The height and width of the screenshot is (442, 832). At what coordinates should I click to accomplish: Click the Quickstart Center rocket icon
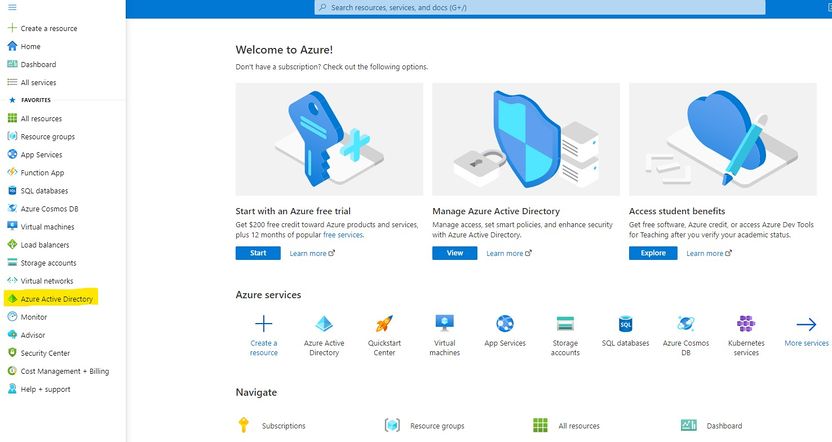click(x=384, y=324)
